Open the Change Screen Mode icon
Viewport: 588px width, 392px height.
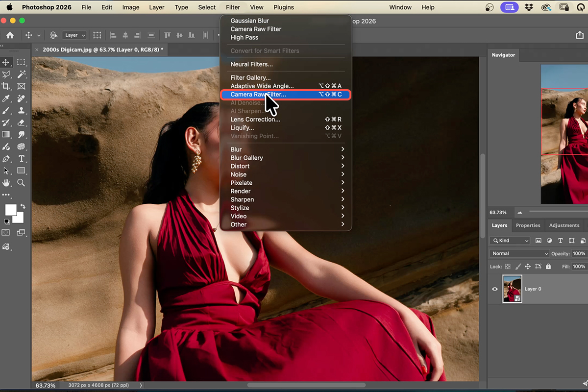[21, 233]
